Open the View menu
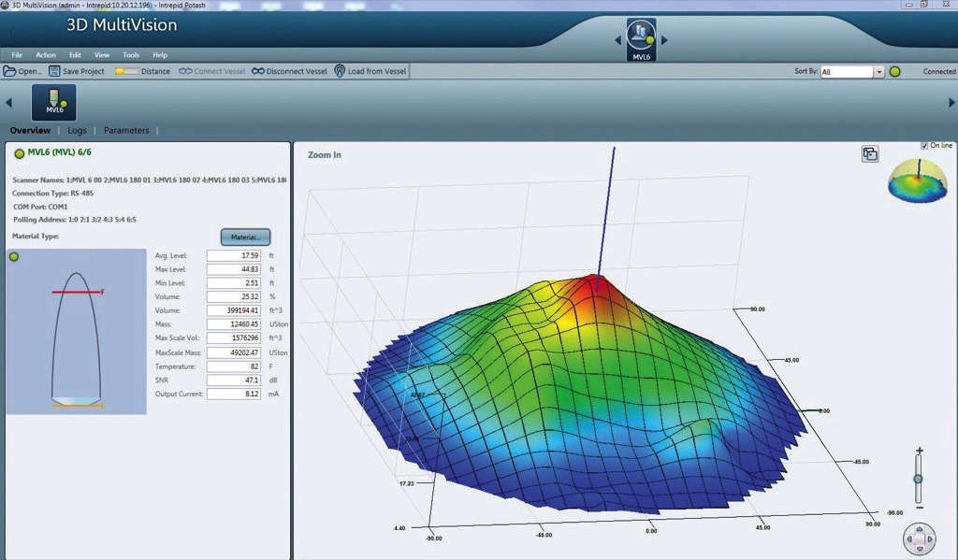 coord(102,55)
